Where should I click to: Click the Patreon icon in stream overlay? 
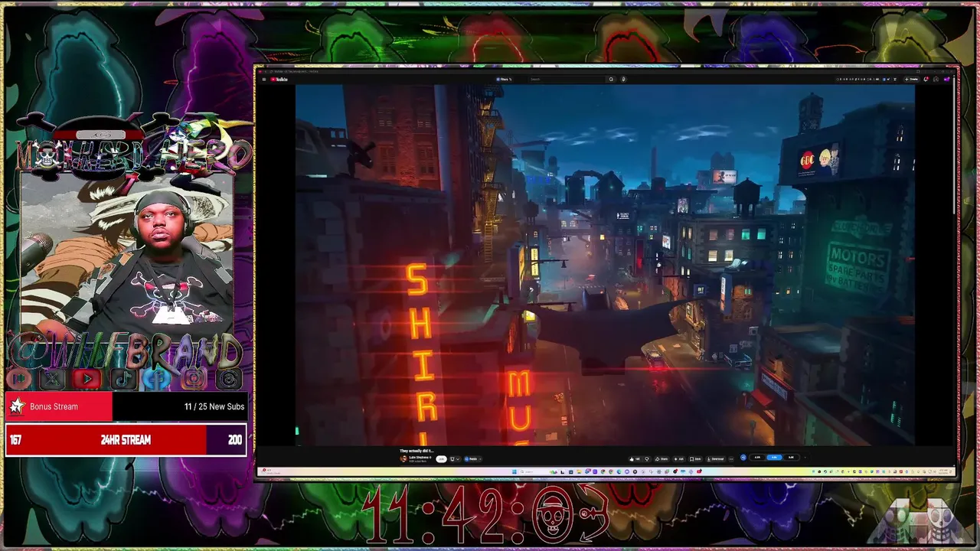click(18, 378)
